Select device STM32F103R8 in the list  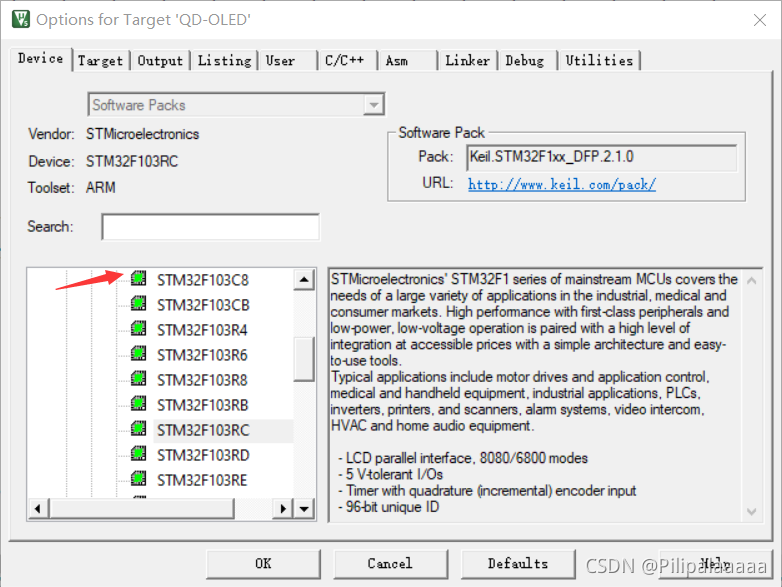tap(202, 380)
